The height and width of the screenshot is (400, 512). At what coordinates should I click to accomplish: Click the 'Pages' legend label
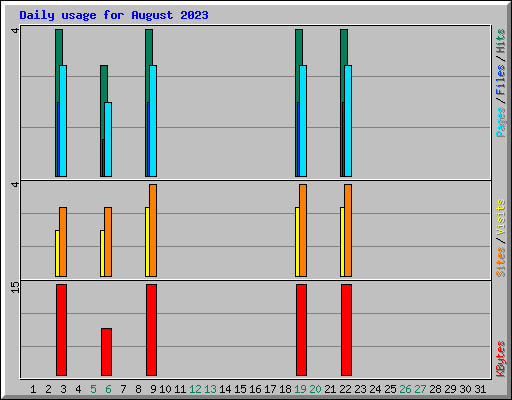[501, 122]
